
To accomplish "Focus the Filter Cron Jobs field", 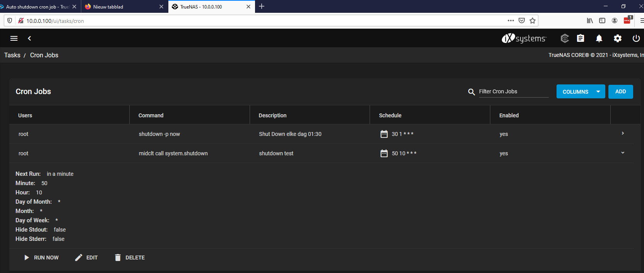I will 514,91.
